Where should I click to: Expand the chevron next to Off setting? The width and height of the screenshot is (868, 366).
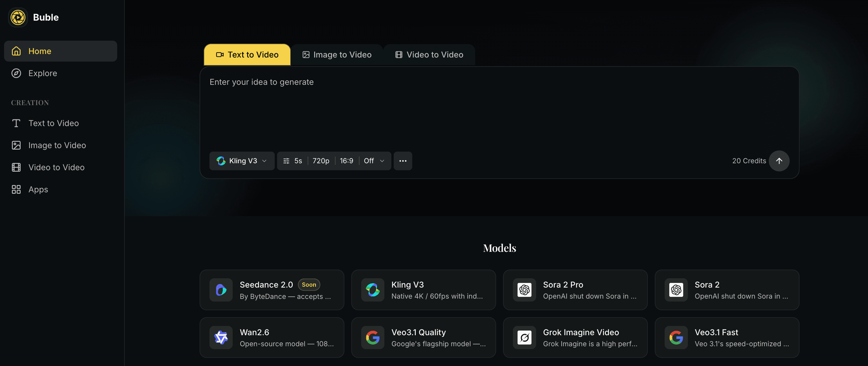(382, 161)
